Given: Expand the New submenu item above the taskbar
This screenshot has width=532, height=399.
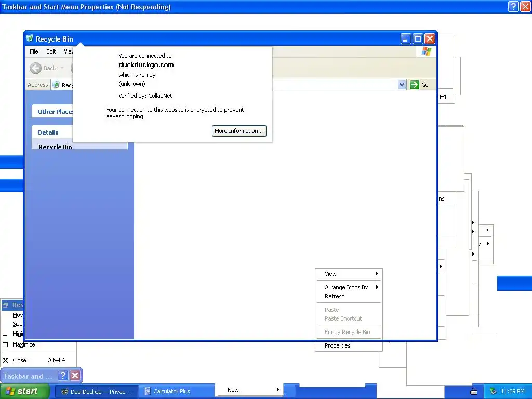Looking at the screenshot, I should tap(250, 390).
